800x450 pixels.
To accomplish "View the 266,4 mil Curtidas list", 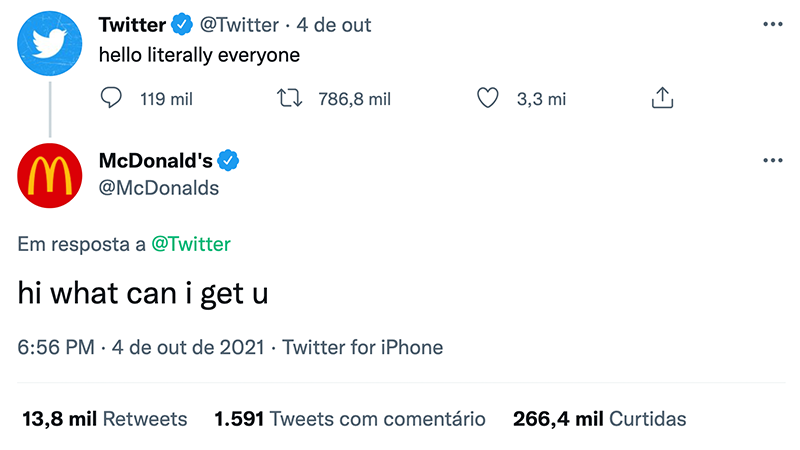I will pyautogui.click(x=599, y=419).
